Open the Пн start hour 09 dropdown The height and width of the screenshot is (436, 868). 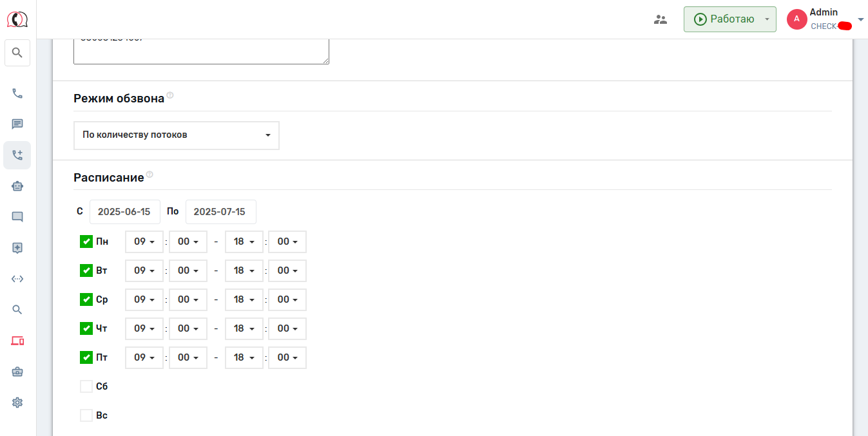pyautogui.click(x=144, y=242)
